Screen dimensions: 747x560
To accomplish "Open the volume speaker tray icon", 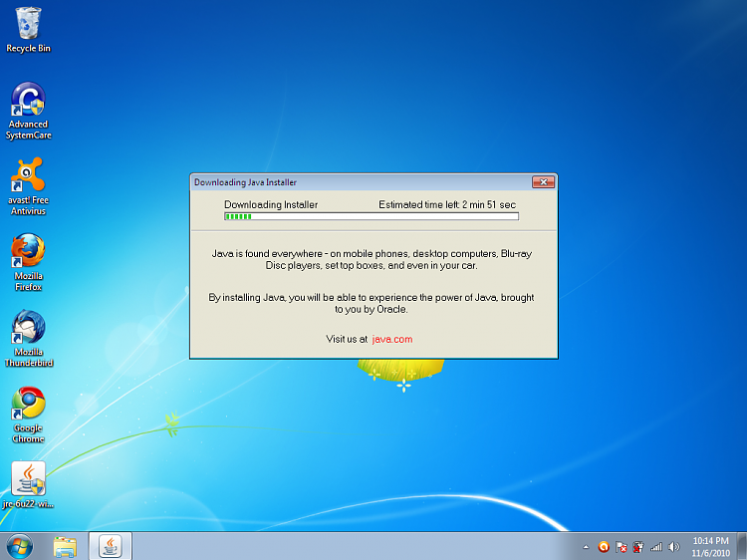I will pos(674,547).
